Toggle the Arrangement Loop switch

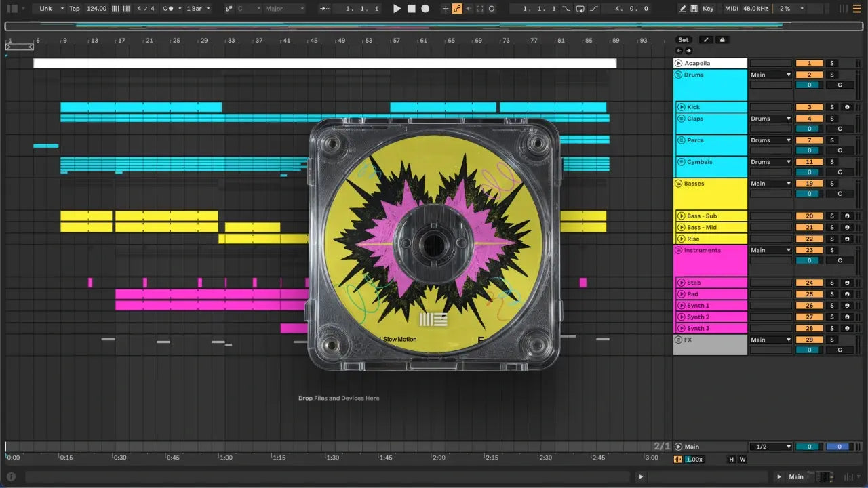click(x=580, y=9)
